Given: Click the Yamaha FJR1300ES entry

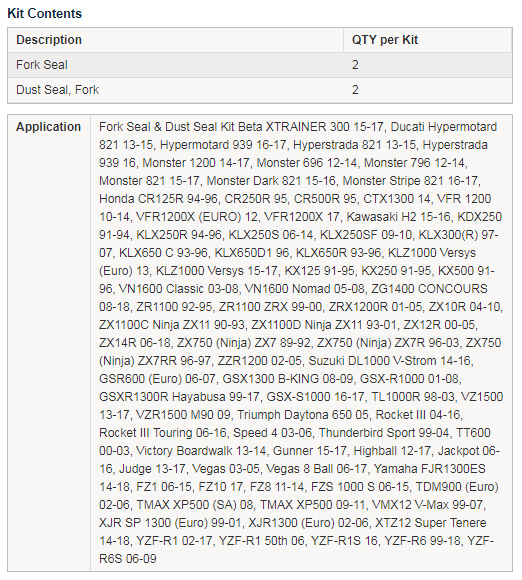Looking at the screenshot, I should (430, 469).
